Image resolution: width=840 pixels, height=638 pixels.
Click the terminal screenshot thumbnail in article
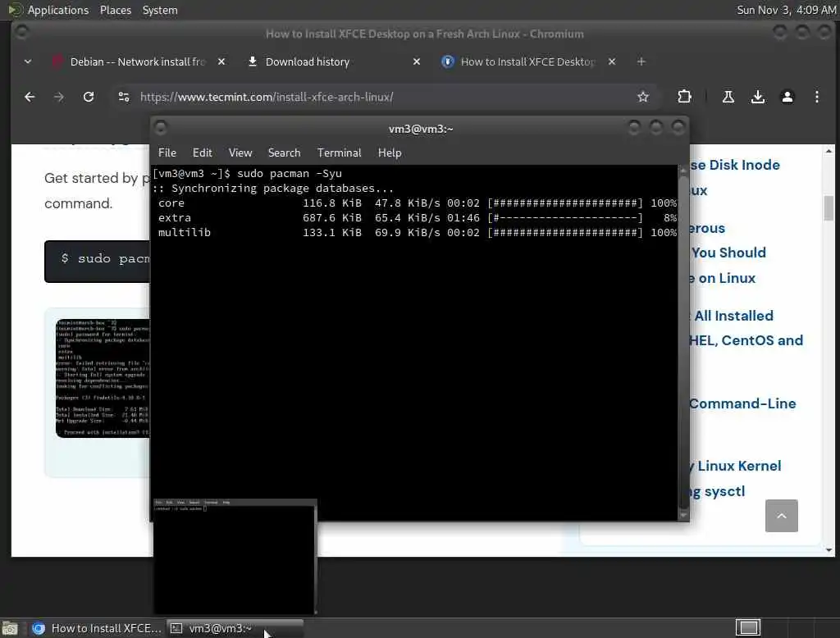(103, 378)
